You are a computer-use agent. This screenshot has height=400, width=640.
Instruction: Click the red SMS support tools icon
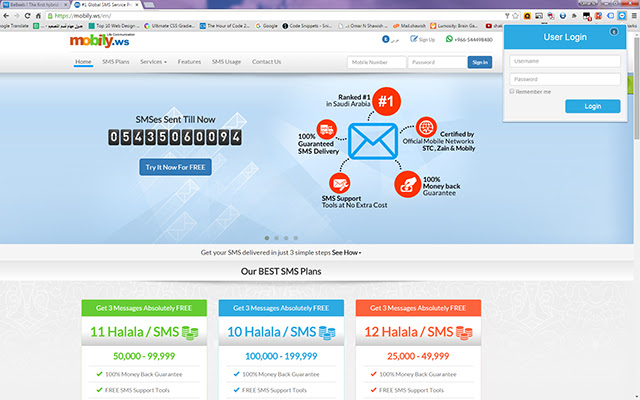[x=340, y=183]
